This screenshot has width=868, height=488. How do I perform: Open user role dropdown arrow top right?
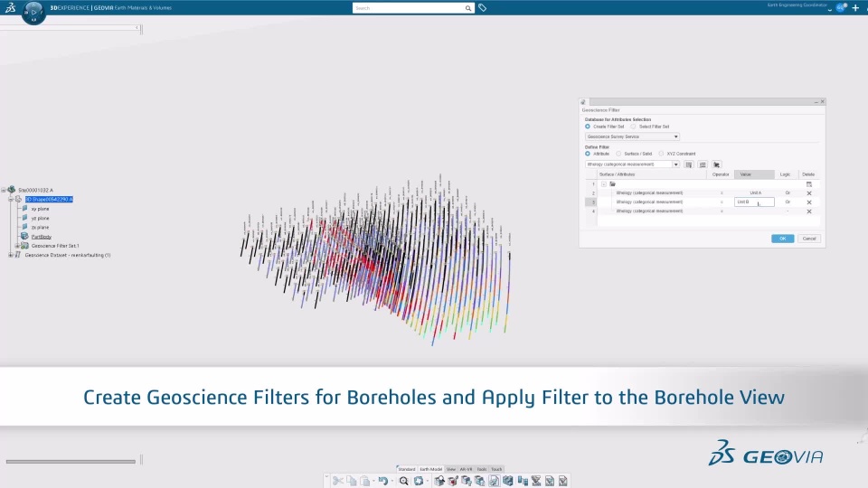(x=830, y=10)
